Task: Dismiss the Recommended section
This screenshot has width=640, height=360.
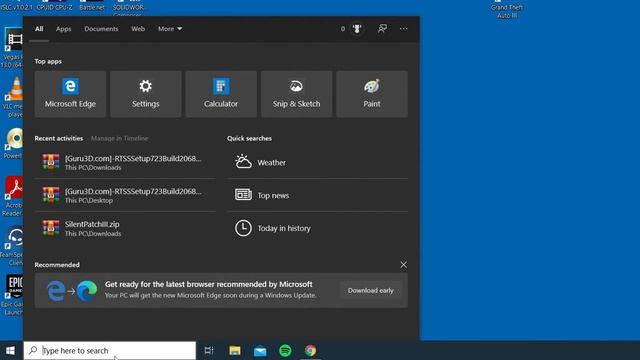Action: [403, 265]
